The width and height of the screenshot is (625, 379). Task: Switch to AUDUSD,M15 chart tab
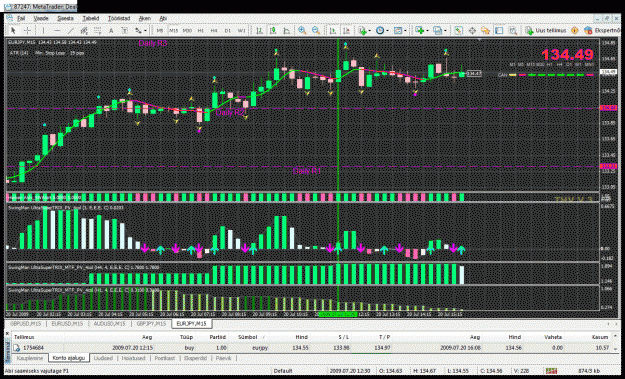pos(110,324)
